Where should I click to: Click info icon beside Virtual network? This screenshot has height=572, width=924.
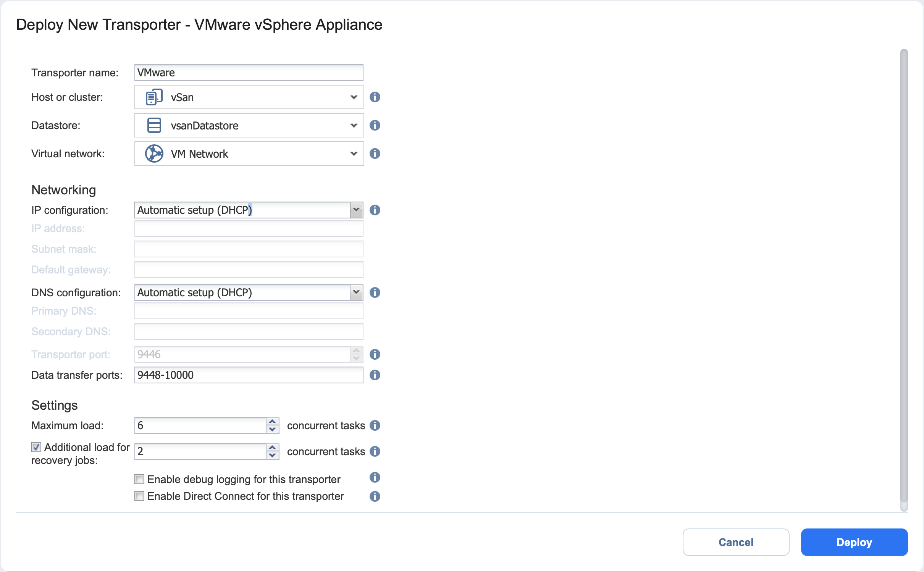(375, 154)
